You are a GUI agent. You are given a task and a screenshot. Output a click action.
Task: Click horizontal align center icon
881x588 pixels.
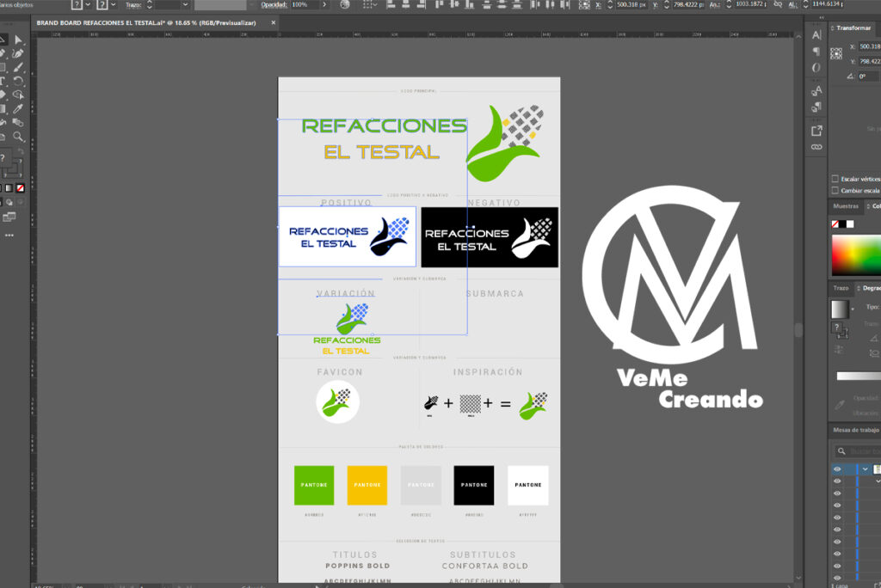[406, 4]
